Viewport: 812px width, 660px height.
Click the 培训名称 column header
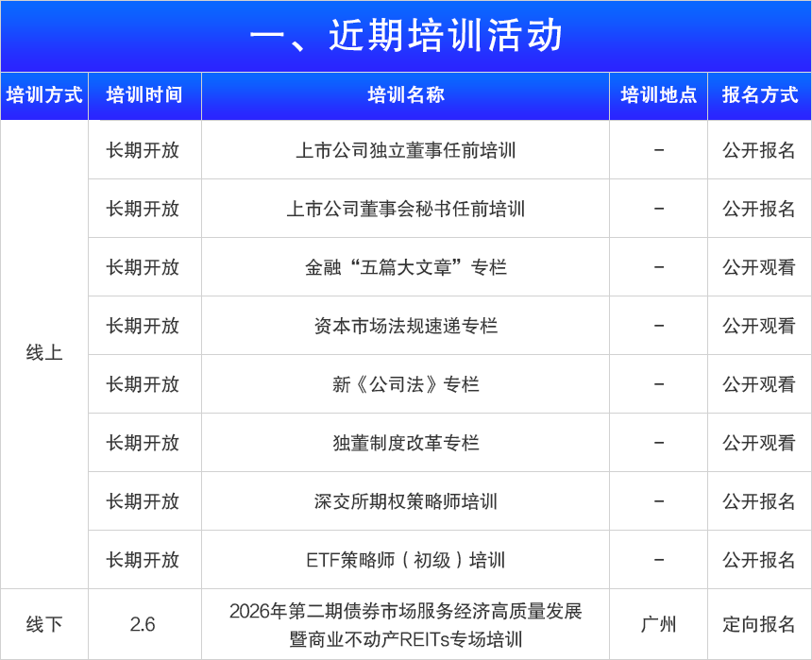click(405, 95)
